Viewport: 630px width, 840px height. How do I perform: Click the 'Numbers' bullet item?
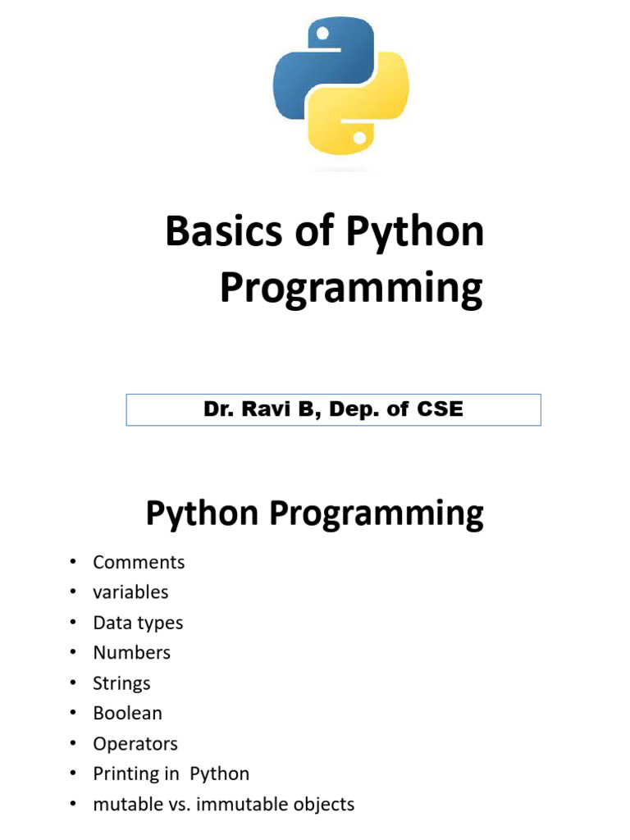click(132, 652)
